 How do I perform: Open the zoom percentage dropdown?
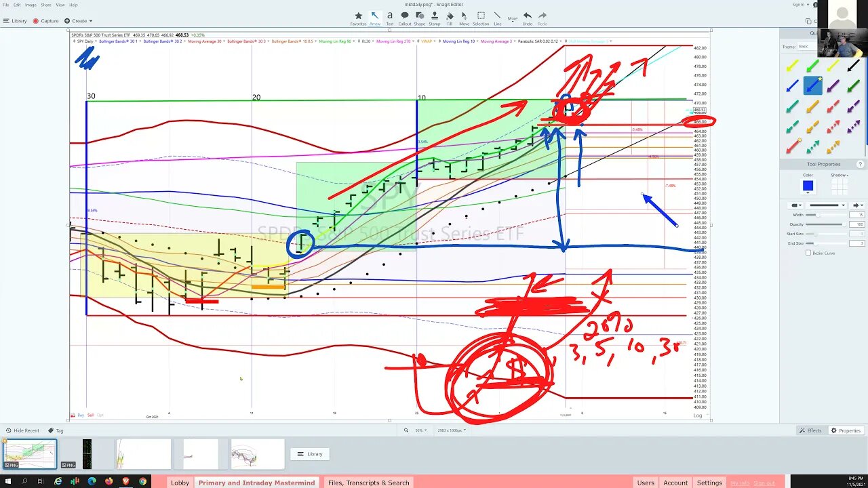pyautogui.click(x=420, y=430)
